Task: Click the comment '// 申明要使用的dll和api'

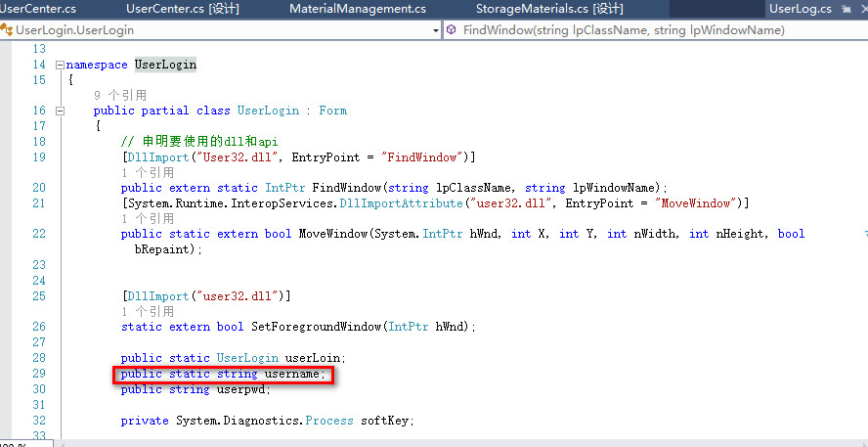Action: click(x=199, y=142)
